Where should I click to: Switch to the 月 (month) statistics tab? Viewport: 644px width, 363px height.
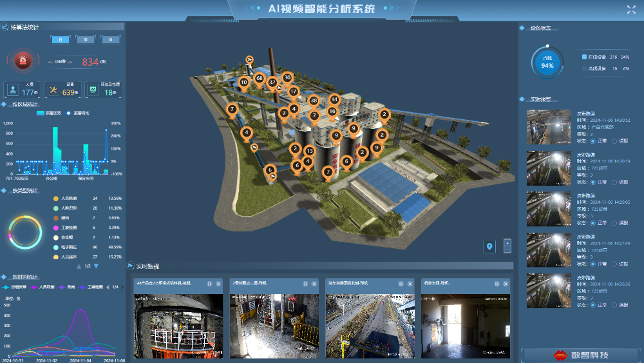pos(111,39)
